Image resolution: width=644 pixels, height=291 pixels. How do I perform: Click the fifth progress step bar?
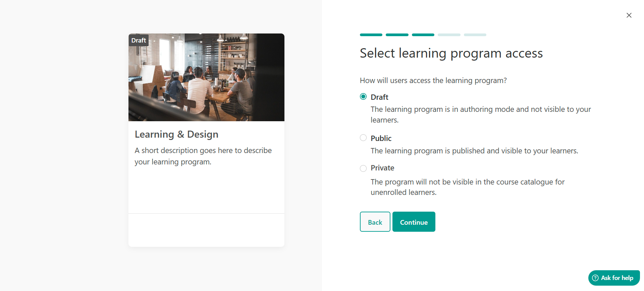click(475, 35)
